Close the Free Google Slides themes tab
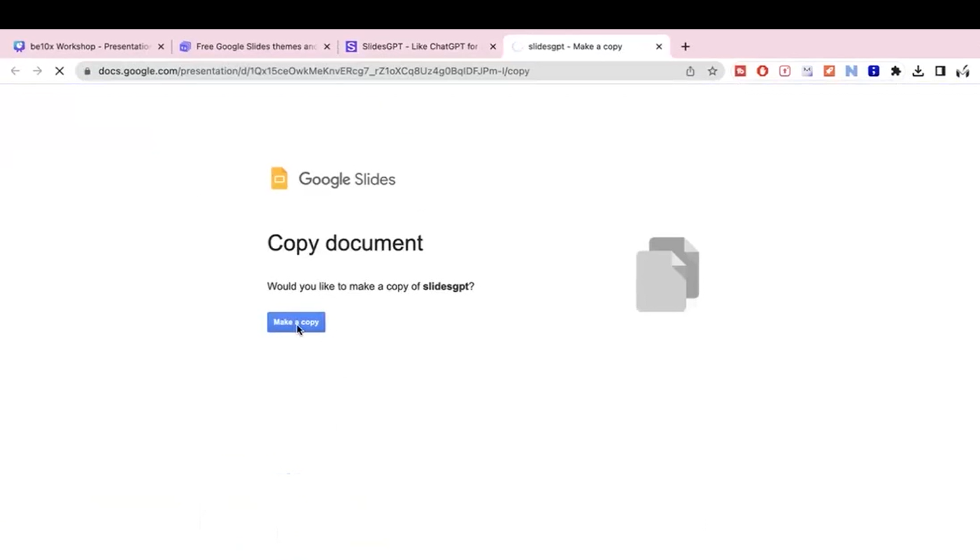Viewport: 980px width, 560px height. 327,47
